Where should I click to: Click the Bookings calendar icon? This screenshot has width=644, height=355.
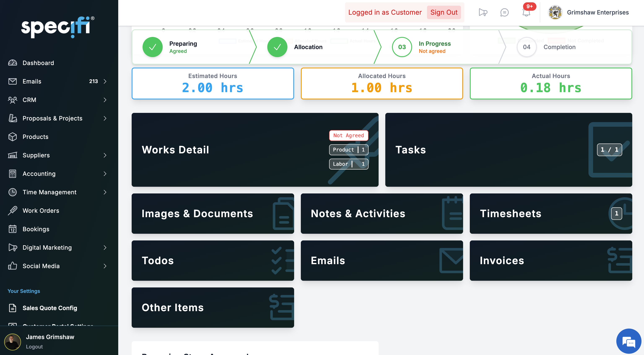pos(13,229)
